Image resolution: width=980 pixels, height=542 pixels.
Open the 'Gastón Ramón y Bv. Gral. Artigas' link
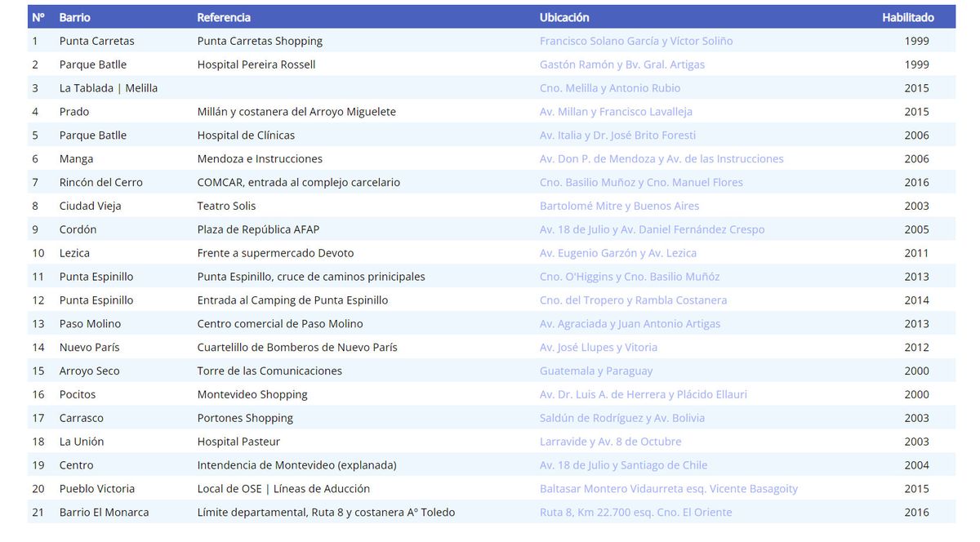point(622,64)
